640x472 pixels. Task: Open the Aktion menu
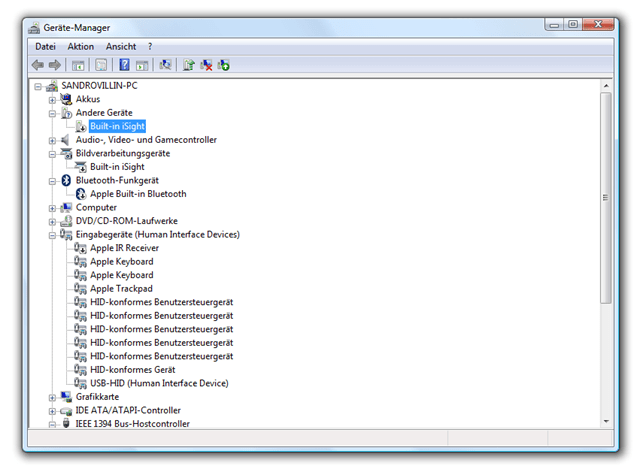(x=81, y=46)
